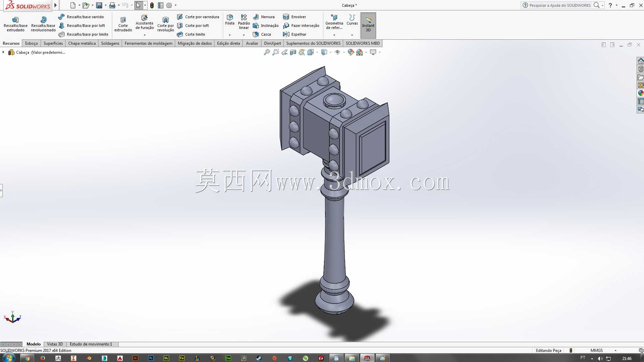Select the Nervura tool
The width and height of the screenshot is (644, 362).
tap(264, 17)
